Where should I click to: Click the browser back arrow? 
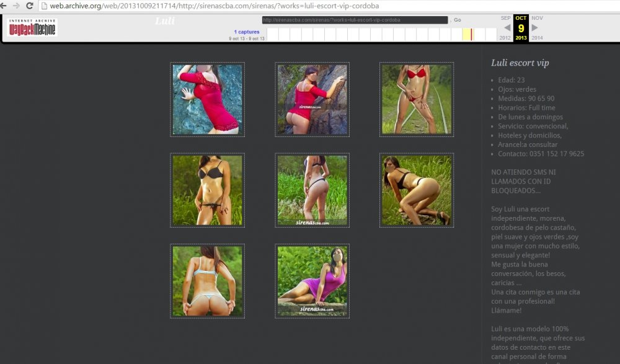4,6
